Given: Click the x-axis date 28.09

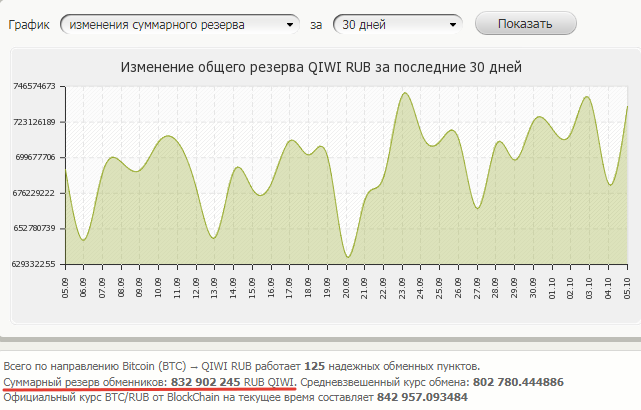Looking at the screenshot, I should 495,288.
